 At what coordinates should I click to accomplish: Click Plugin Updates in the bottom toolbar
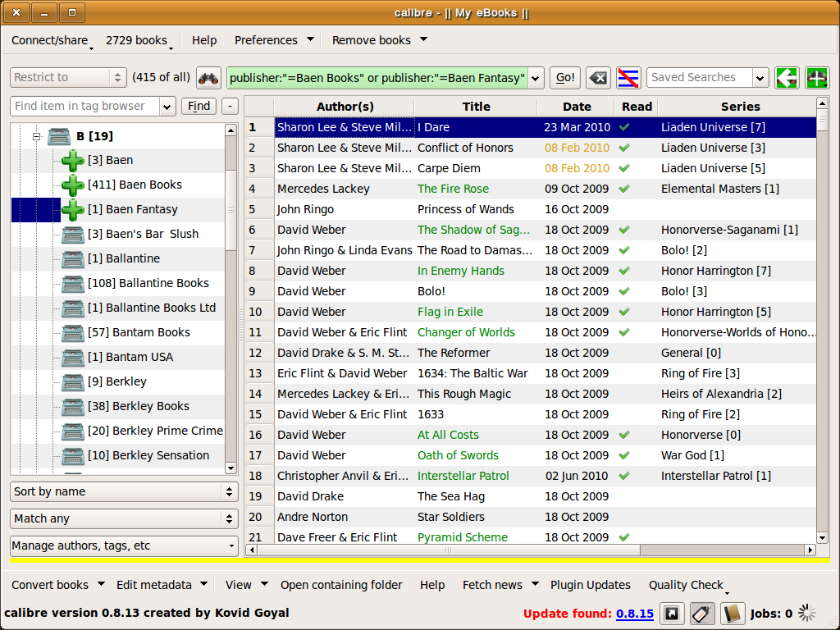590,585
